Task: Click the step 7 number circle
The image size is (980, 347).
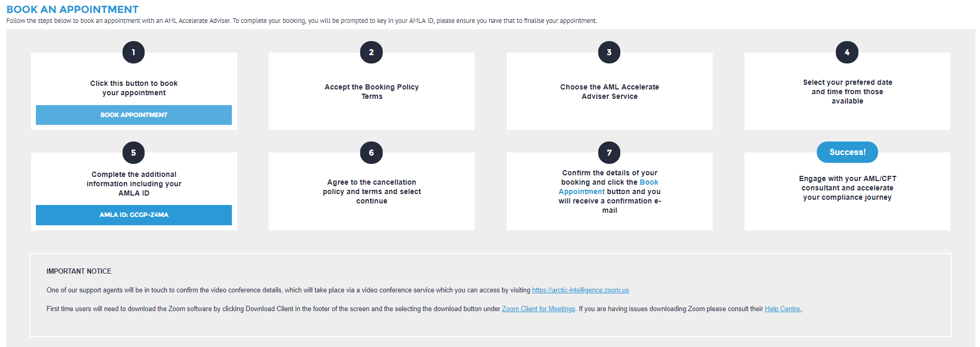Action: pyautogui.click(x=609, y=152)
